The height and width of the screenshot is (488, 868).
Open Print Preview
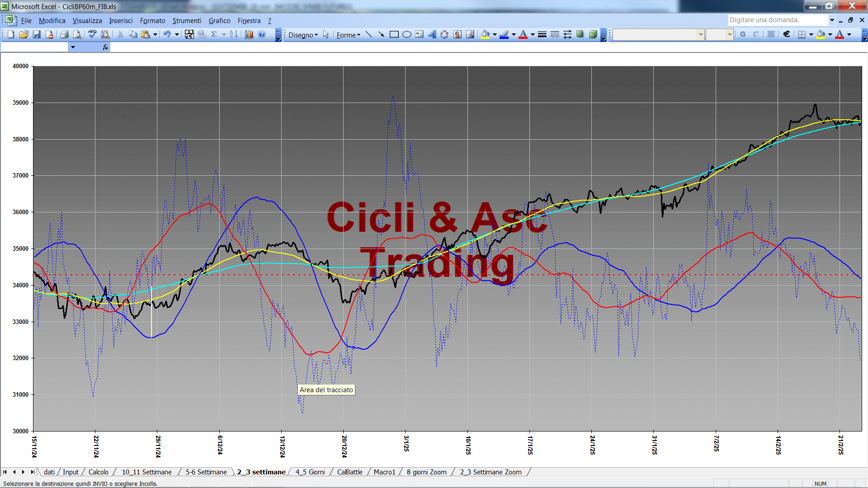click(77, 35)
